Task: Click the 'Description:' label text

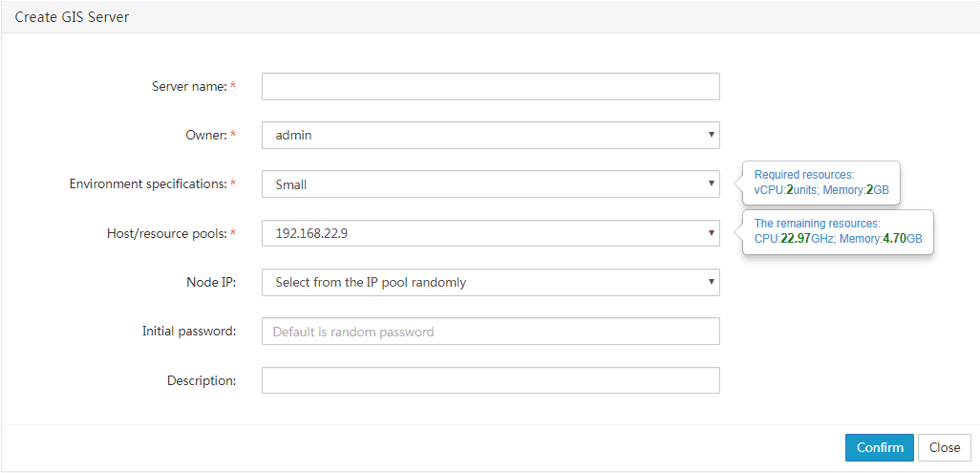Action: (x=202, y=379)
